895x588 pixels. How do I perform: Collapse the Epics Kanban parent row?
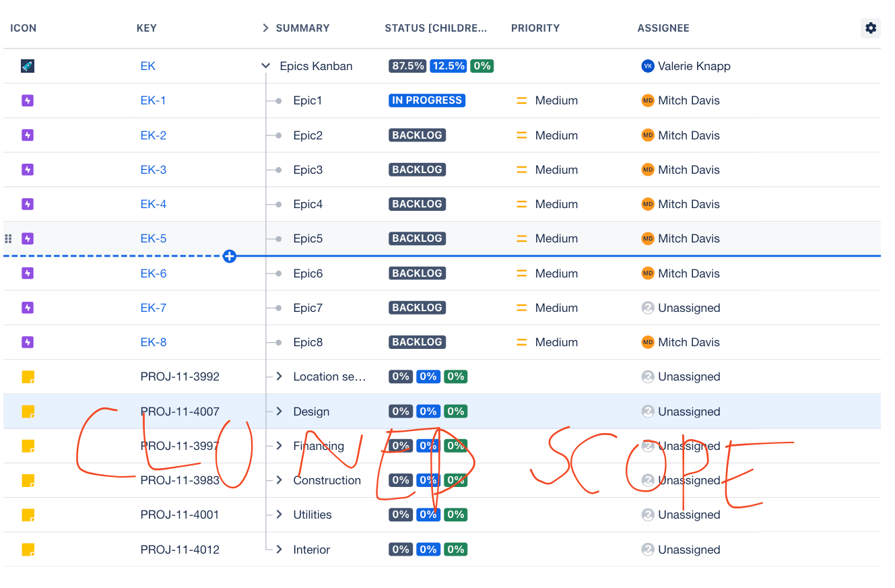click(x=265, y=65)
